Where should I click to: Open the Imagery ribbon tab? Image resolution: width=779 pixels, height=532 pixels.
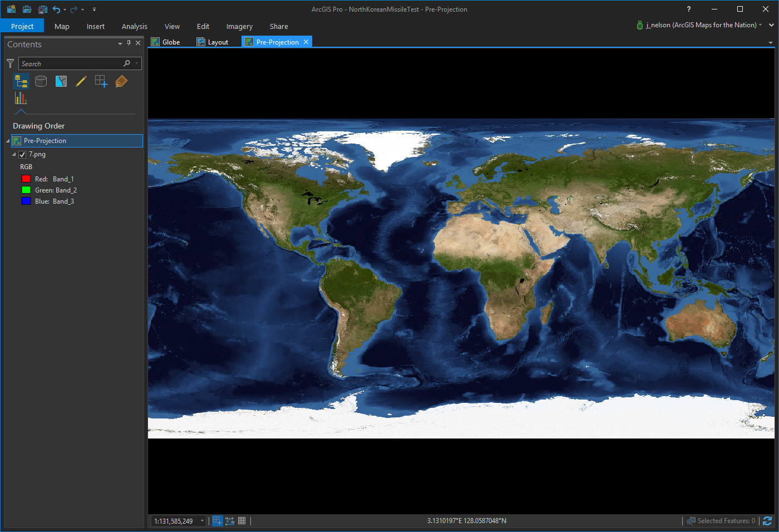point(239,27)
